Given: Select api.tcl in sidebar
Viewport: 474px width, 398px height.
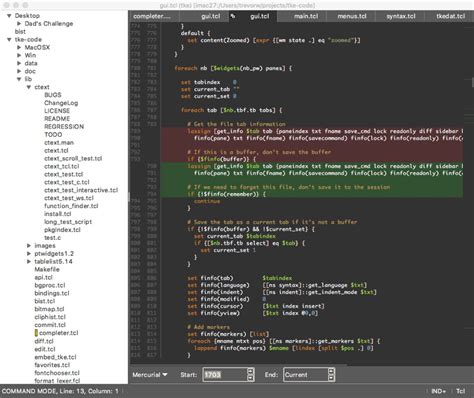Looking at the screenshot, I should pyautogui.click(x=43, y=277).
